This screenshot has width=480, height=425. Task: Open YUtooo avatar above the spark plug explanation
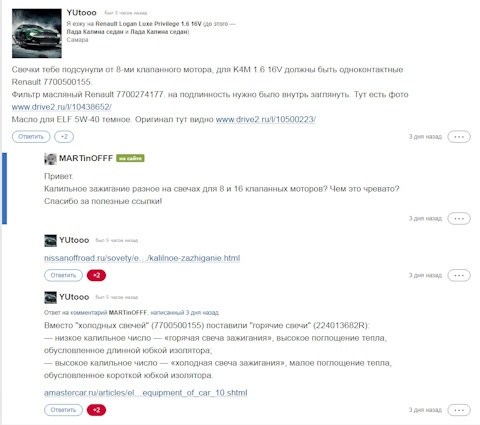(x=50, y=297)
